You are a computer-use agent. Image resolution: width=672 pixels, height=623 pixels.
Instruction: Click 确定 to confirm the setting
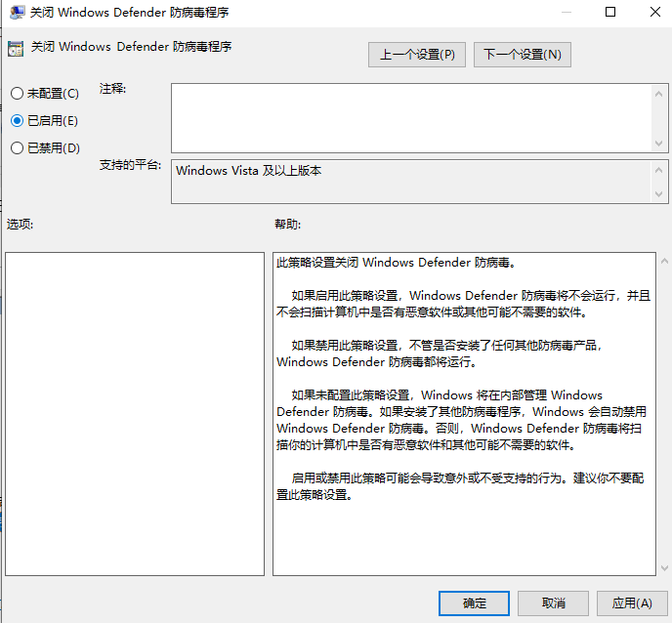(475, 603)
